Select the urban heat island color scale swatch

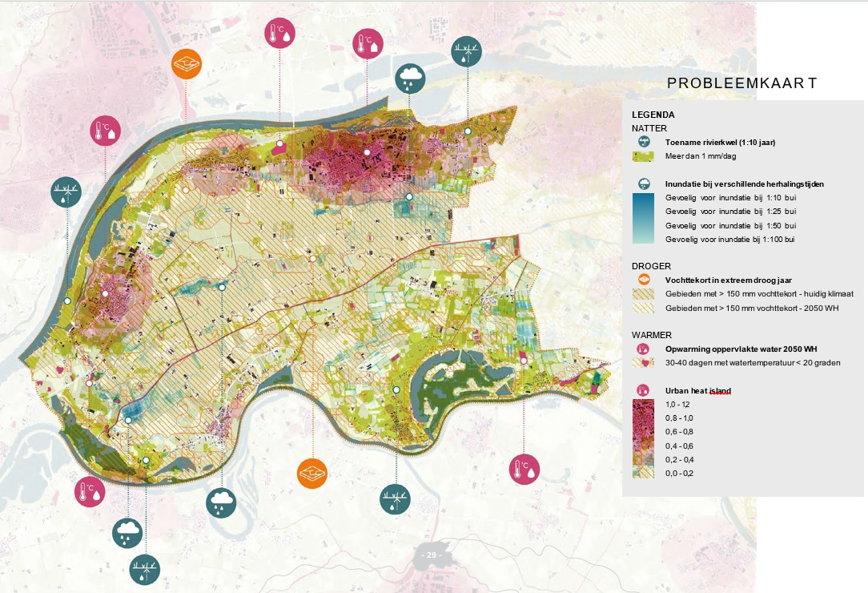click(643, 439)
